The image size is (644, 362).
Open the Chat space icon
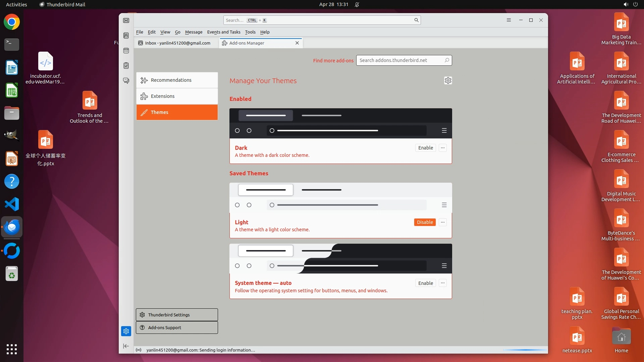pos(126,81)
